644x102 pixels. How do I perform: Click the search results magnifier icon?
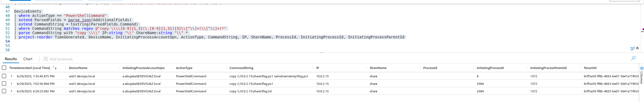pyautogui.click(x=633, y=58)
